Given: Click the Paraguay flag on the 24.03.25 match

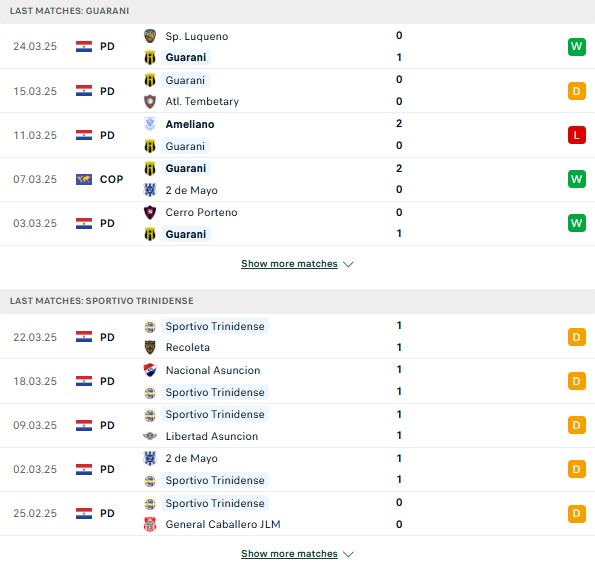Looking at the screenshot, I should tap(84, 46).
